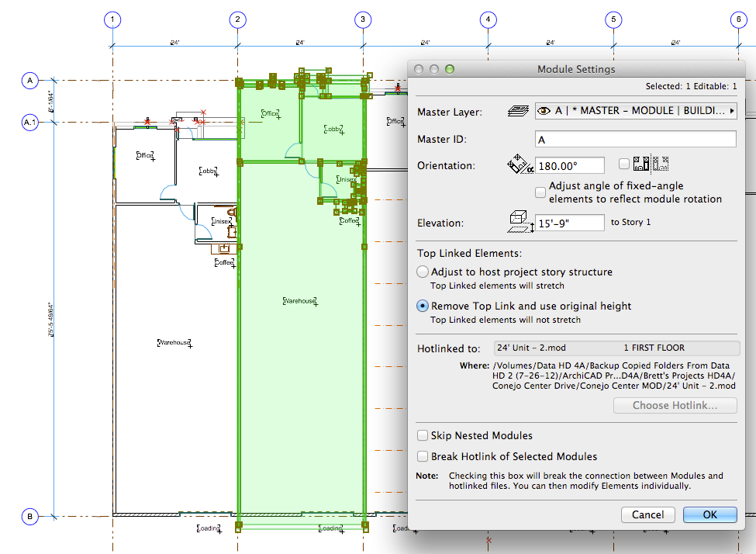The image size is (756, 554).
Task: Open the Master Layer dropdown
Action: click(x=730, y=110)
